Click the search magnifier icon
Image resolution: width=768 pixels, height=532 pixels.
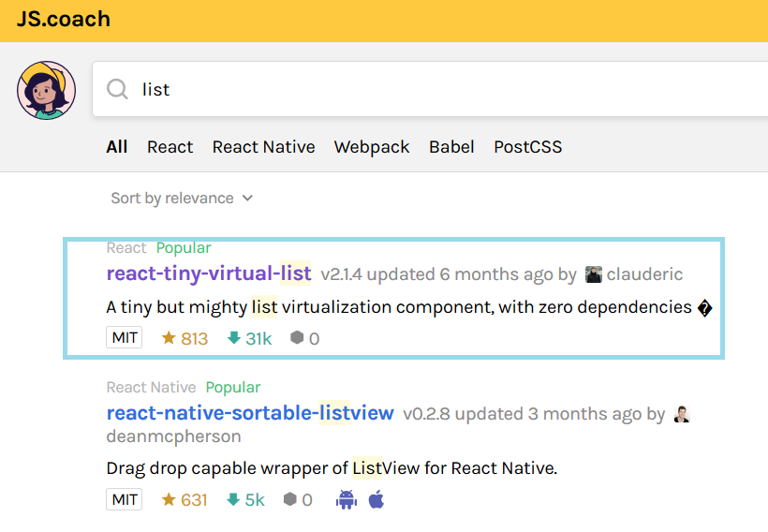coord(118,90)
